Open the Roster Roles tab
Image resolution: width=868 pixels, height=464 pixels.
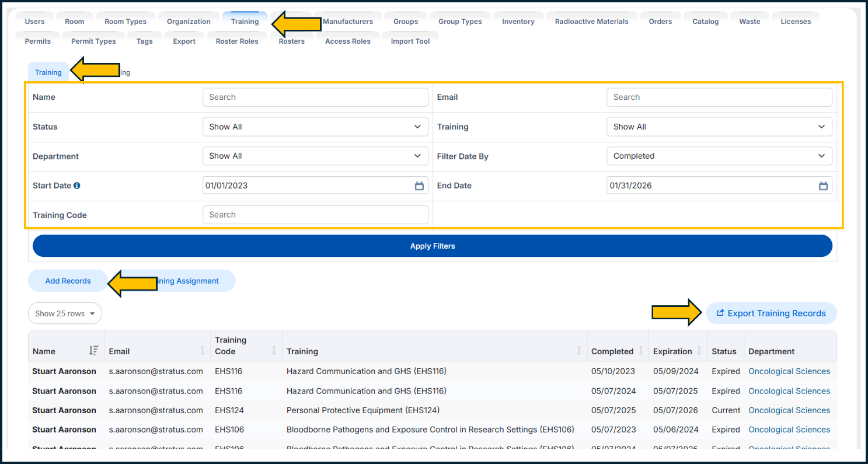pos(237,41)
